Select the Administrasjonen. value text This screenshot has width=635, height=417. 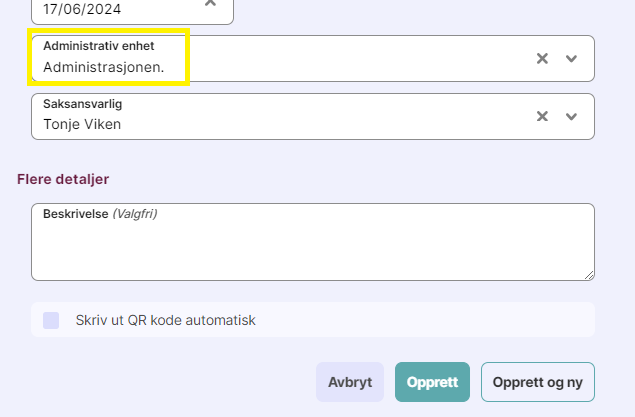pyautogui.click(x=104, y=67)
